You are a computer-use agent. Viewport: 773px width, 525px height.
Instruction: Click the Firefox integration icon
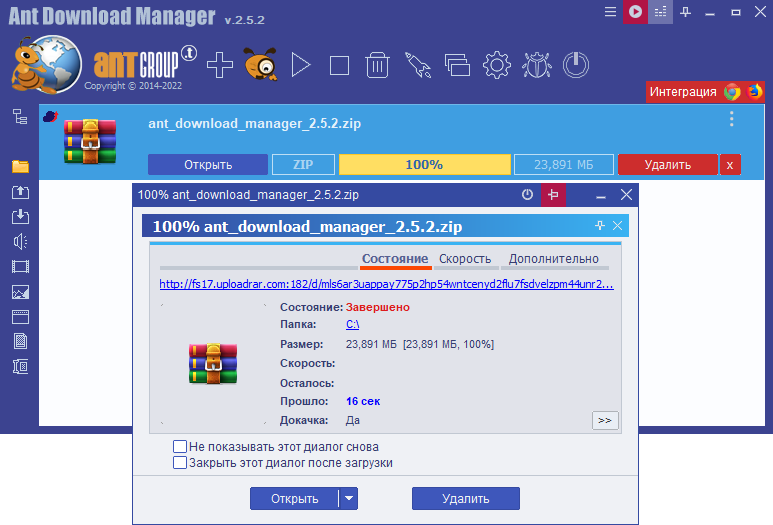tap(754, 92)
